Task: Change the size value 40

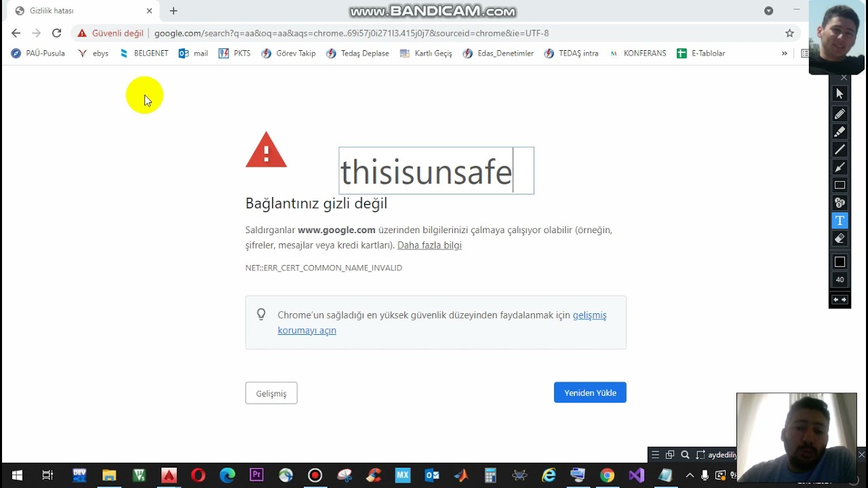Action: [840, 279]
